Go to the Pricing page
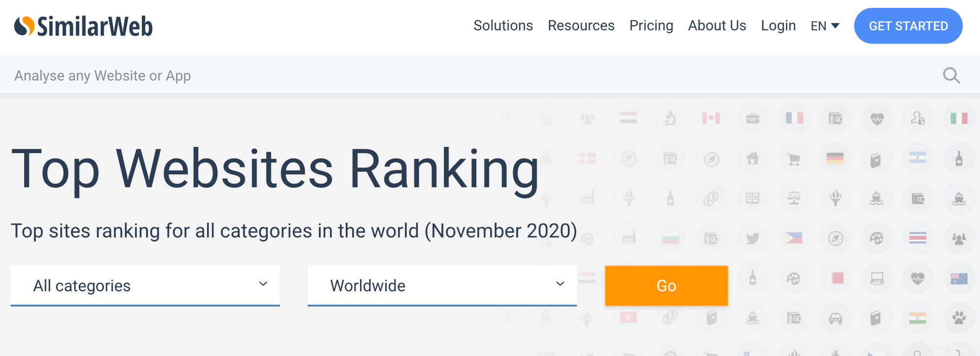Viewport: 980px width, 356px height. click(x=651, y=25)
